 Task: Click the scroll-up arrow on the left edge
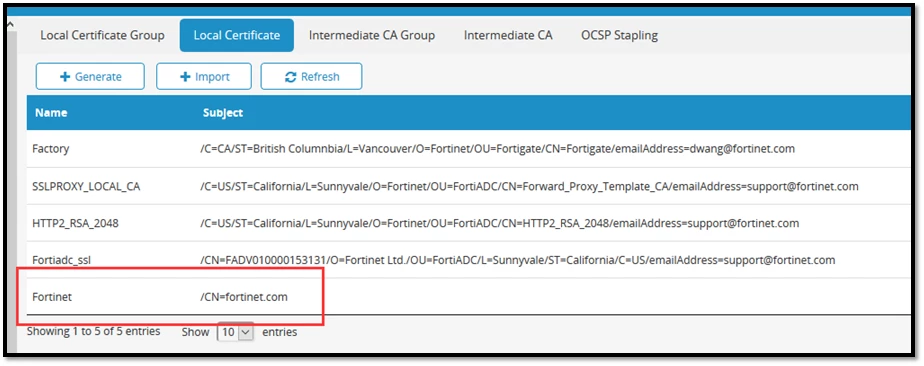point(11,25)
